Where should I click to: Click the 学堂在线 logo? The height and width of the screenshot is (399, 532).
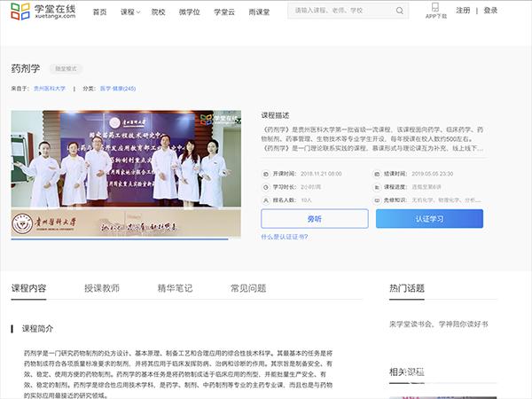(43, 11)
